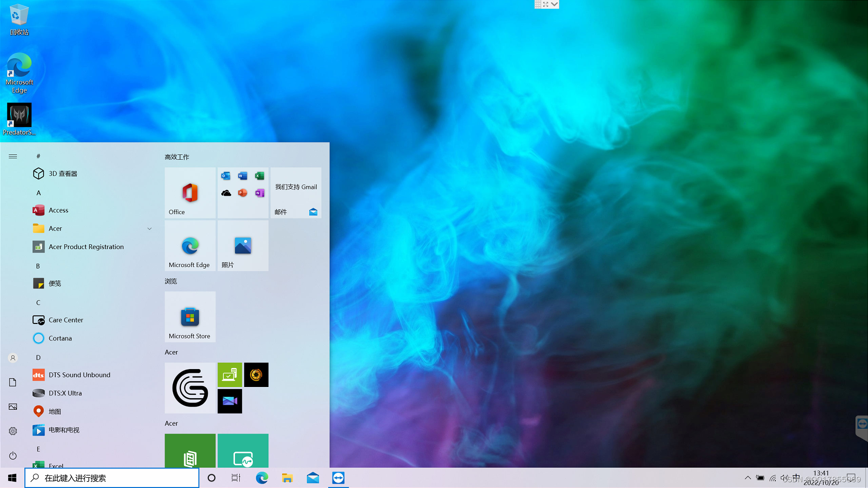Open the Recycle Bin desktop icon

click(19, 19)
